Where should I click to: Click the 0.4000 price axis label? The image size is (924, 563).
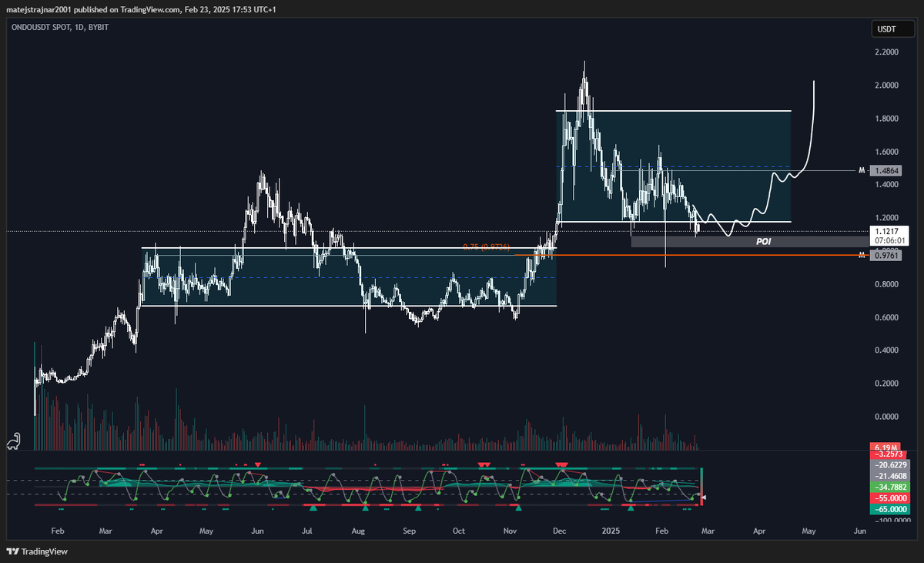(887, 350)
